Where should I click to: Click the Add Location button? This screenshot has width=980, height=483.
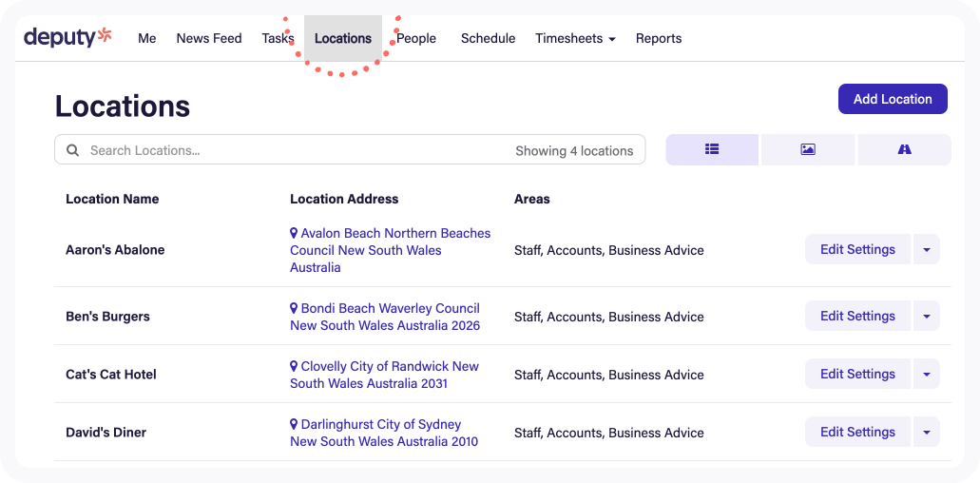click(893, 99)
